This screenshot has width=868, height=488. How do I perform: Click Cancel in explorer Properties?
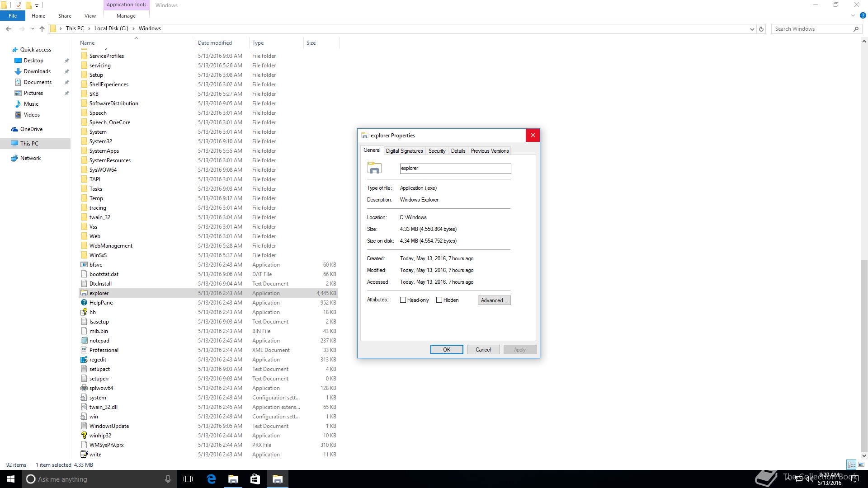point(483,350)
